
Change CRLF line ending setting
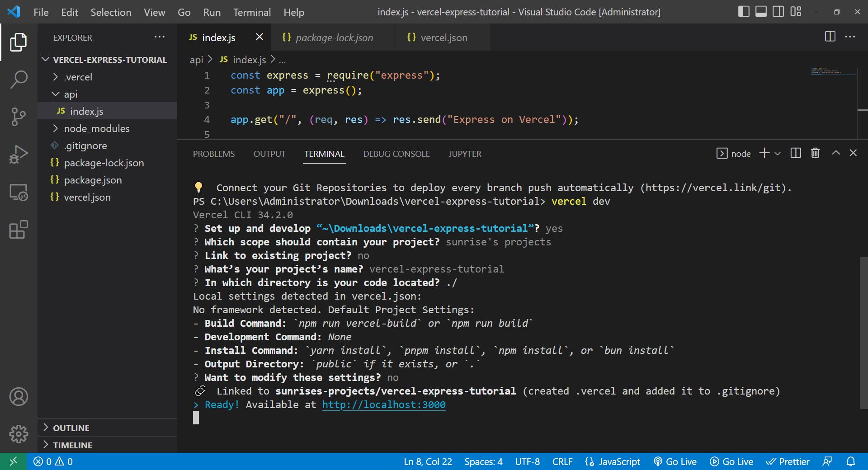point(562,461)
